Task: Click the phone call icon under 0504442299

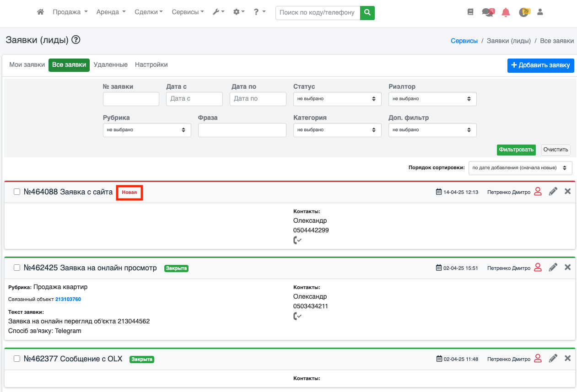Action: 297,240
